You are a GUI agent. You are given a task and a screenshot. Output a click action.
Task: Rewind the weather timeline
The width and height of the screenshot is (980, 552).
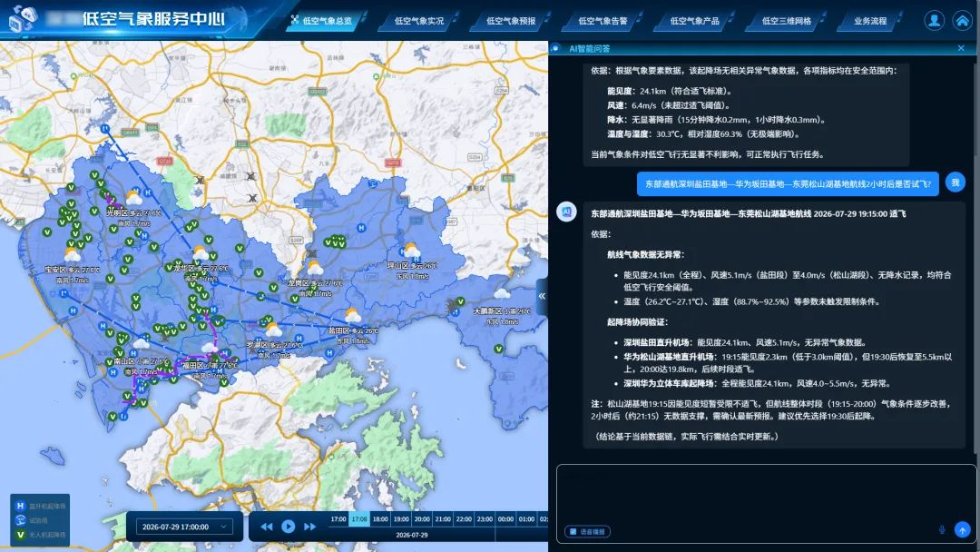[x=267, y=527]
